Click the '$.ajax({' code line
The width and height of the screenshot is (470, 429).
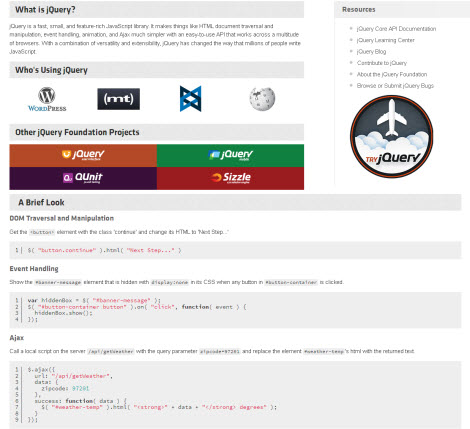click(41, 369)
